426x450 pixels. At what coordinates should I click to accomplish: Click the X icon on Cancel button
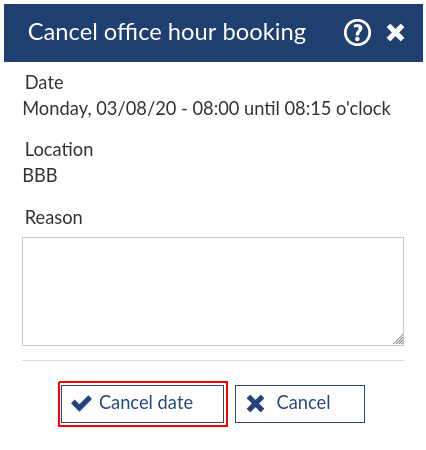tap(255, 403)
